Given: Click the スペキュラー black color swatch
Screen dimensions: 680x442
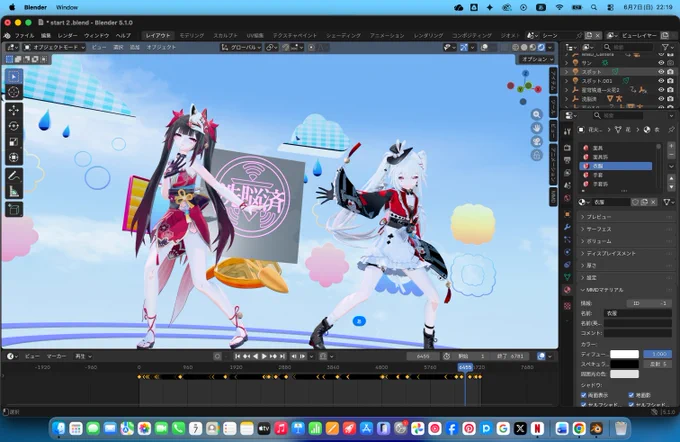Looking at the screenshot, I should coord(624,364).
